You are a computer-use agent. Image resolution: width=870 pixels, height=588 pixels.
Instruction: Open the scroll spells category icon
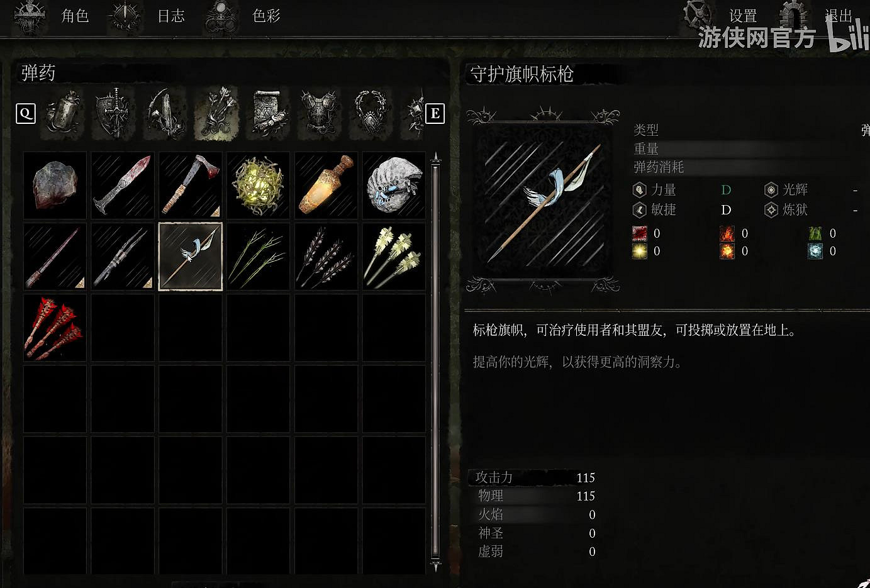pos(269,114)
